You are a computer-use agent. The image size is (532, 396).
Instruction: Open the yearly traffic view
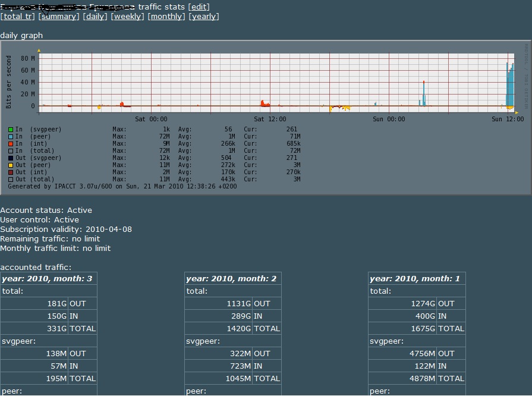coord(204,17)
